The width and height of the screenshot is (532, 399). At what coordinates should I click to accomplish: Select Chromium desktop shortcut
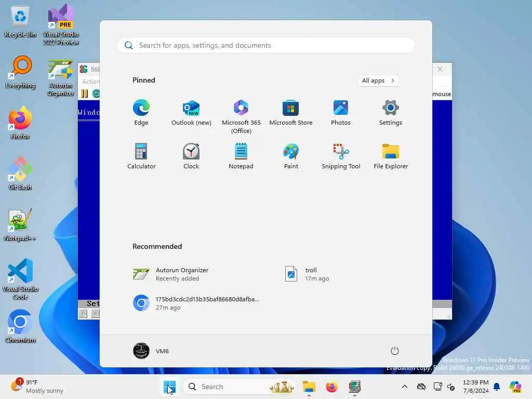[x=20, y=326]
